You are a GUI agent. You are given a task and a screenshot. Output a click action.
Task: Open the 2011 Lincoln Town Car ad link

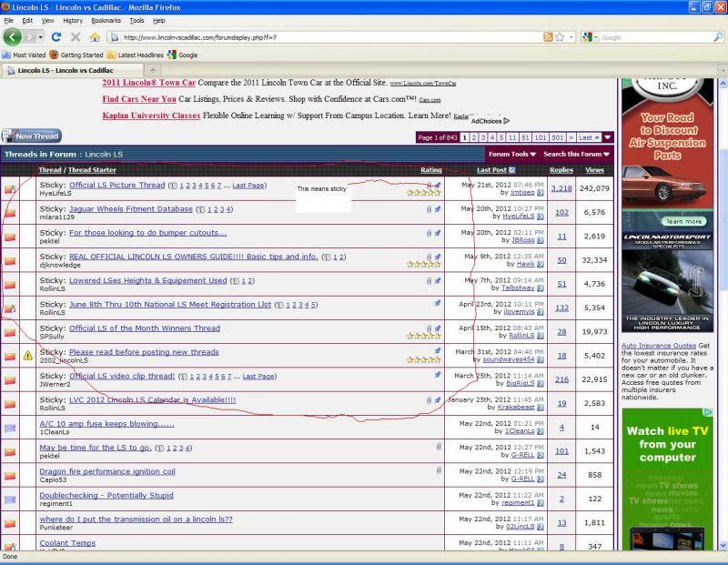click(148, 83)
